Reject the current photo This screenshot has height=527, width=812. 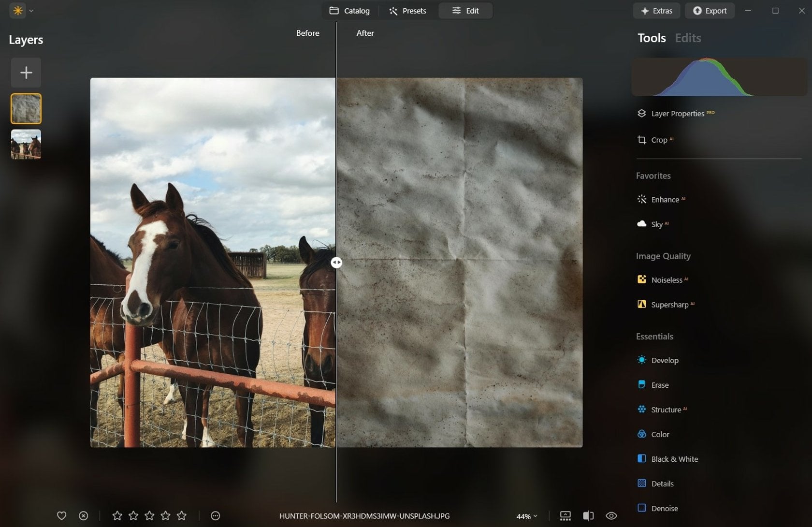(x=84, y=516)
